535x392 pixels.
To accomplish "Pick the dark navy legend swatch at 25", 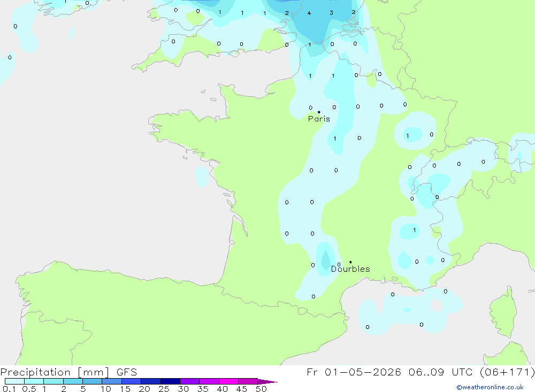I will click(170, 381).
